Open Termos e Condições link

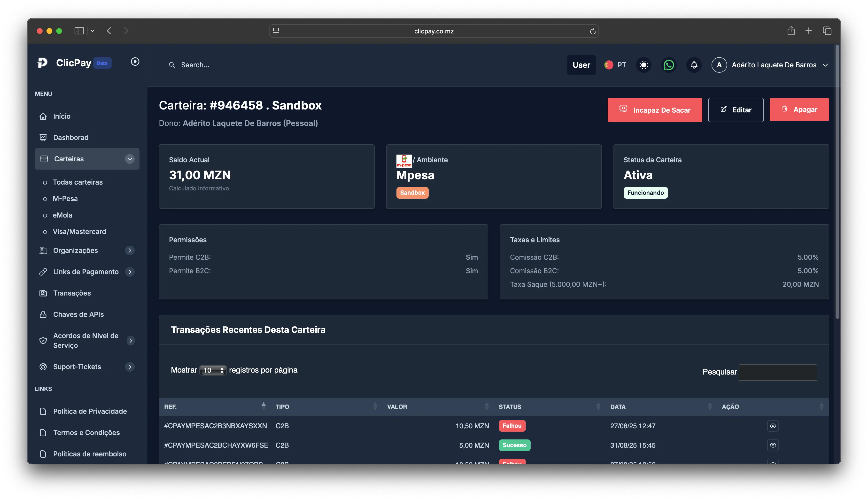pos(86,433)
